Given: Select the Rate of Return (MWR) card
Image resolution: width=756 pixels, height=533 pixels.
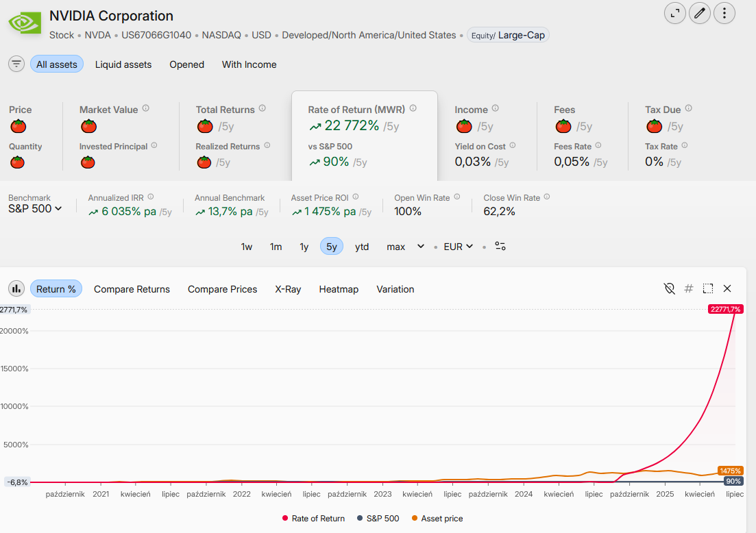Looking at the screenshot, I should point(365,136).
